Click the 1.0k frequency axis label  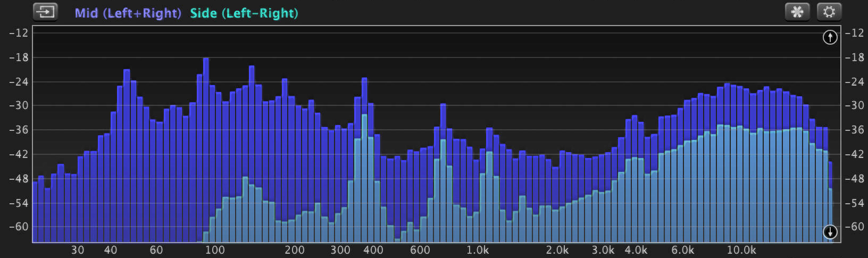tap(478, 250)
